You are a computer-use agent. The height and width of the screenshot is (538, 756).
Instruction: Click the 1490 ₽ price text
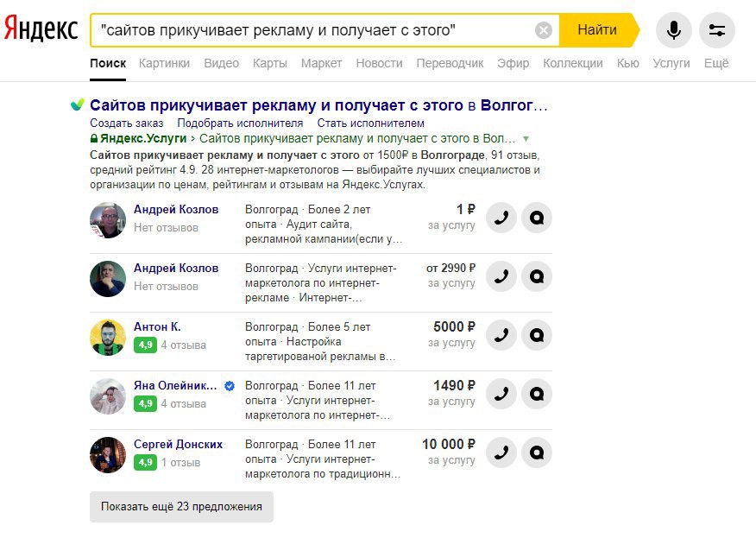454,385
